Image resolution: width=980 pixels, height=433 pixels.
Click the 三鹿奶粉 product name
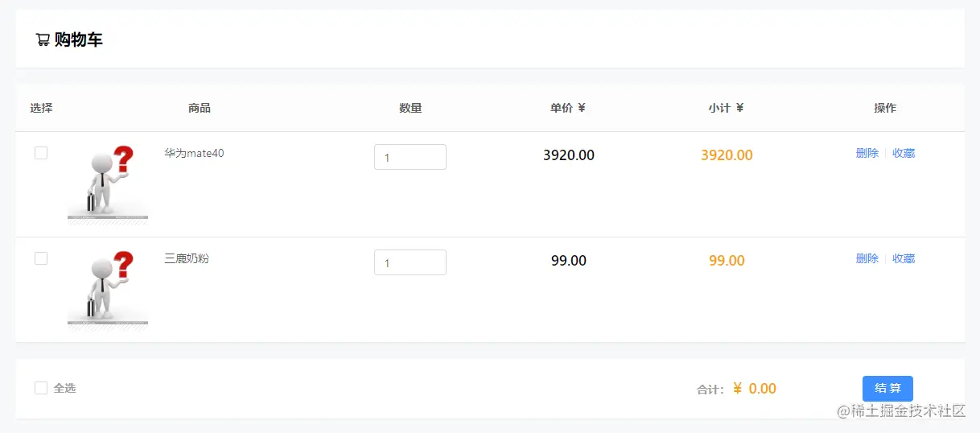click(187, 258)
